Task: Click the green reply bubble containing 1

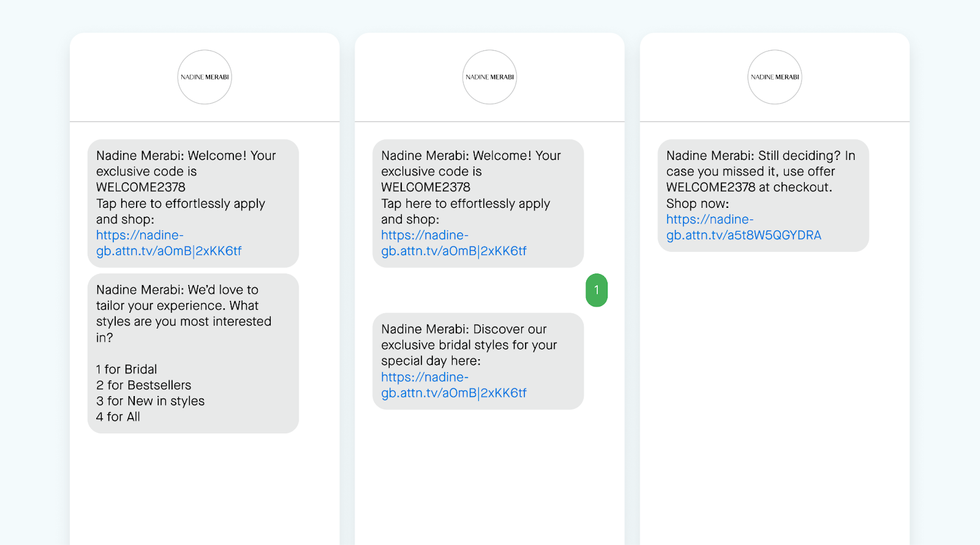Action: (597, 290)
